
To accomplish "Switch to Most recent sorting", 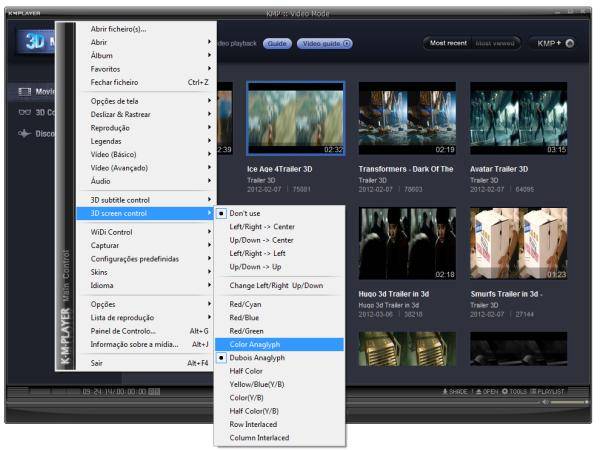I will click(x=448, y=43).
